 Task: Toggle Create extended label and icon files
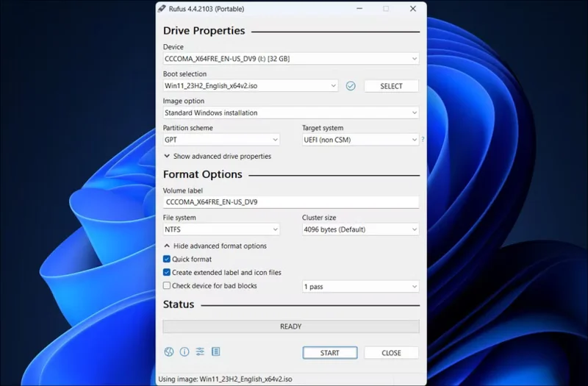click(x=167, y=273)
